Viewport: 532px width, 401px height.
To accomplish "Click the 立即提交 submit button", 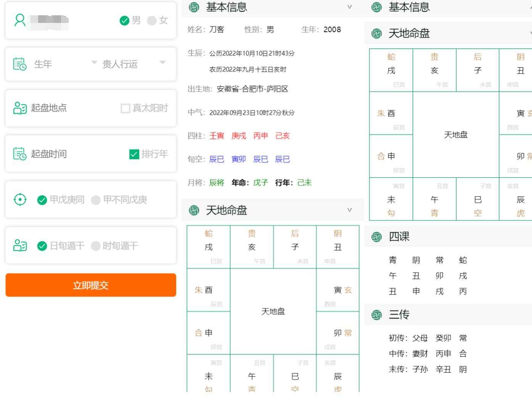I will coord(90,285).
